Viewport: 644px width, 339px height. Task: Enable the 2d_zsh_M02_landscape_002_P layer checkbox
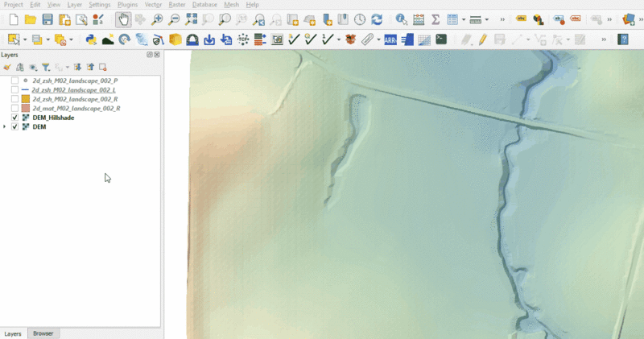click(x=14, y=81)
